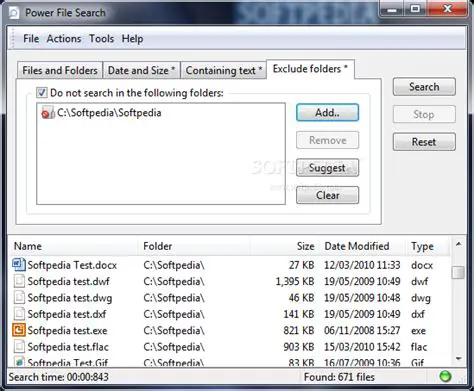Click the 12/03/2010 11:33 date cell
The width and height of the screenshot is (474, 391).
coord(362,265)
